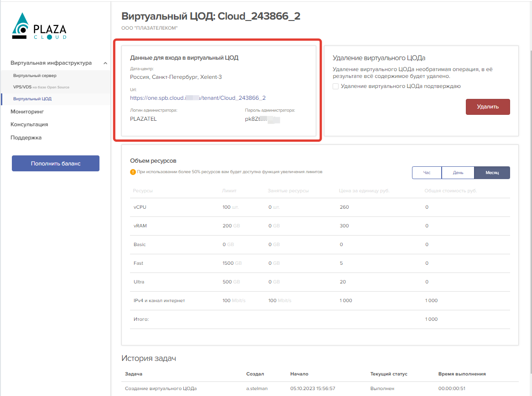Viewport: 532px width, 396px height.
Task: Click the orange info warning icon
Action: [133, 172]
